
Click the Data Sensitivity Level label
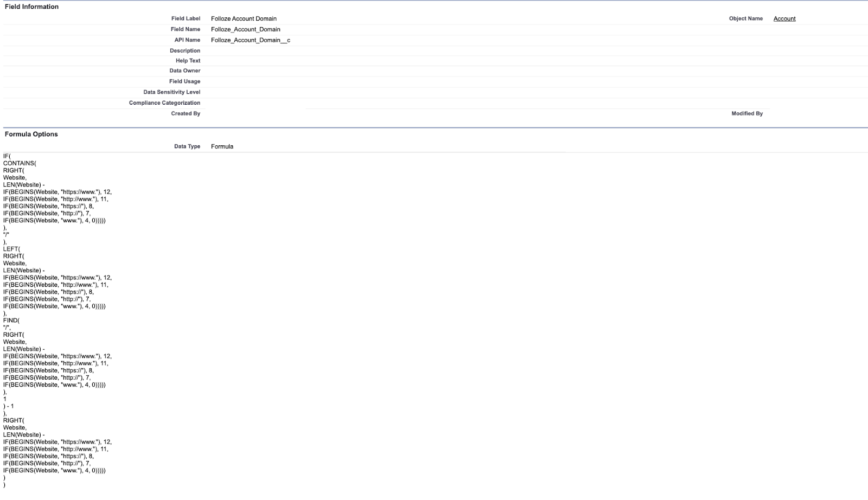[x=171, y=92]
